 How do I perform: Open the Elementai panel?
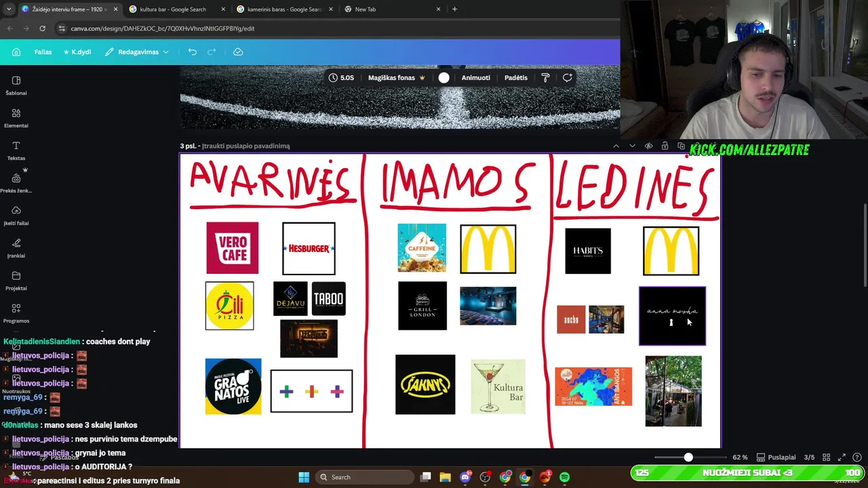coord(16,118)
